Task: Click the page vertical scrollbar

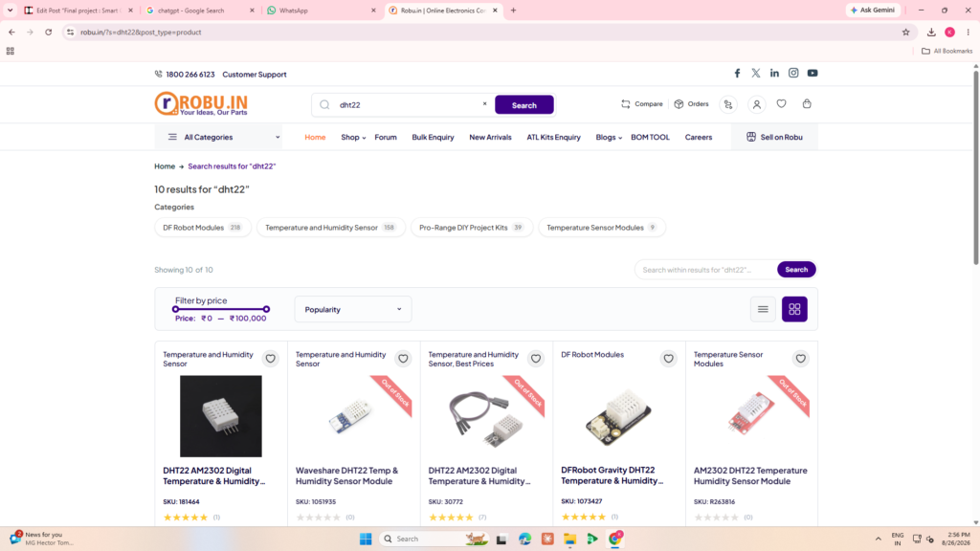Action: 975,168
